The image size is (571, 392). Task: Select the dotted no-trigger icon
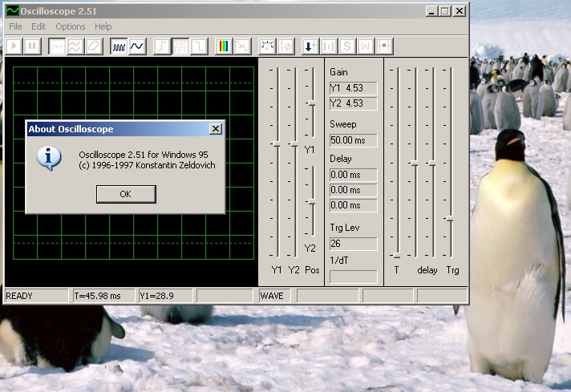pyautogui.click(x=180, y=46)
